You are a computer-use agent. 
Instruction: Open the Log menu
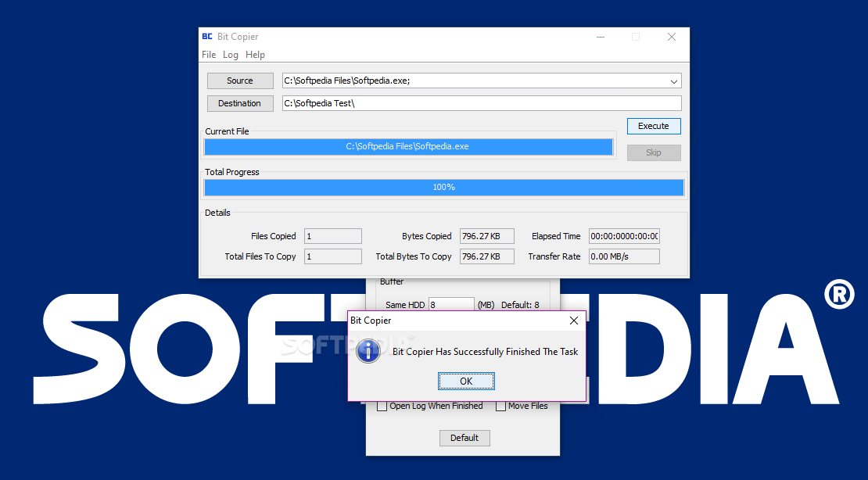[x=230, y=54]
